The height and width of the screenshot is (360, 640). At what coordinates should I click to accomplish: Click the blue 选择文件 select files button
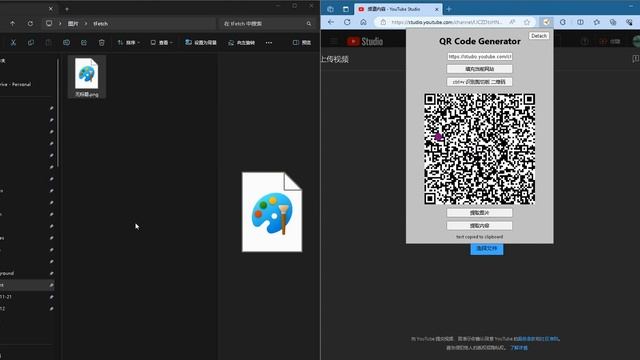487,249
